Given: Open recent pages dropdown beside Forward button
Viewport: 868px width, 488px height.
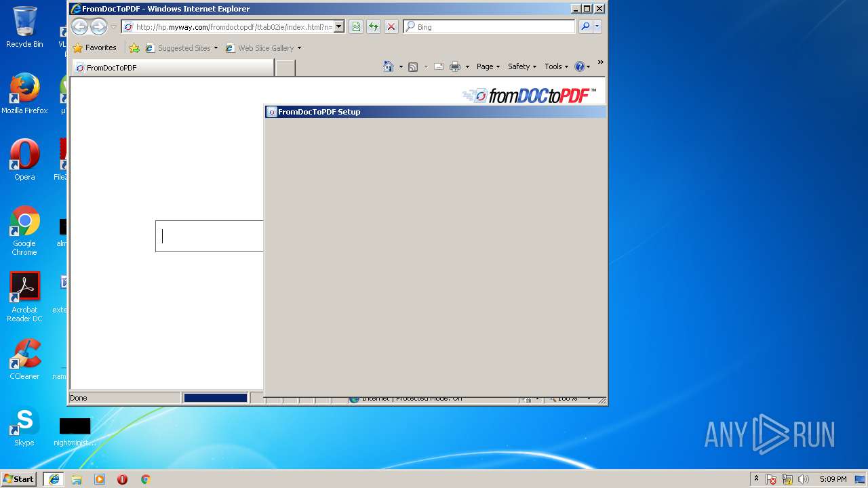Looking at the screenshot, I should coord(113,27).
